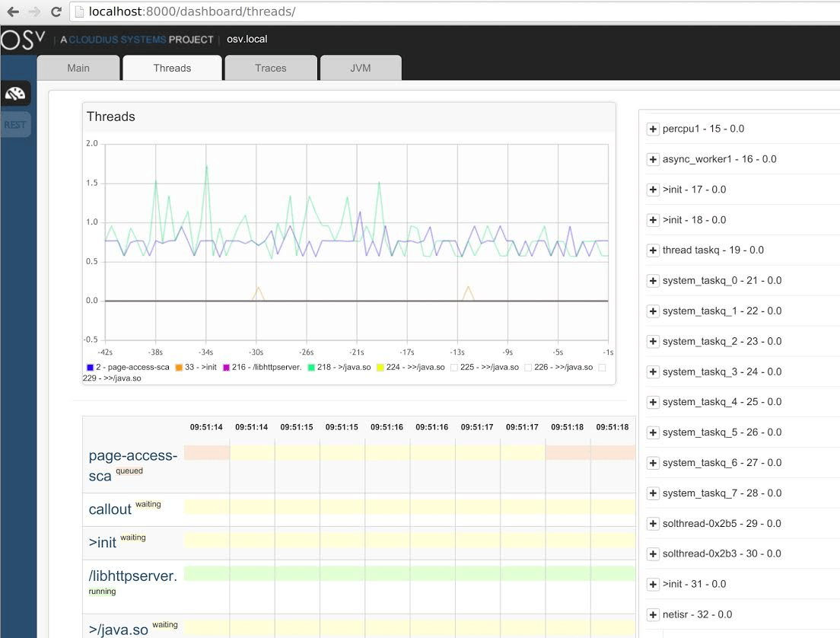Click the browser back arrow
Viewport: 840px width, 638px height.
(13, 12)
